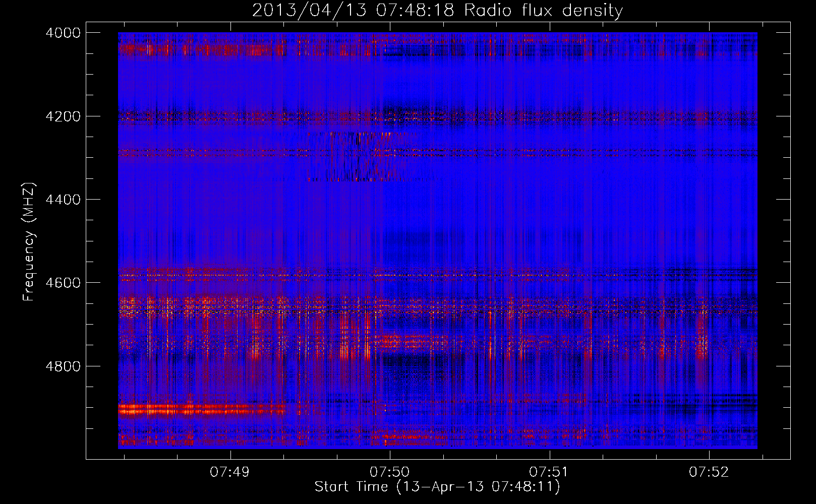
Task: Click the 4600 frequency axis label
Action: 63,283
